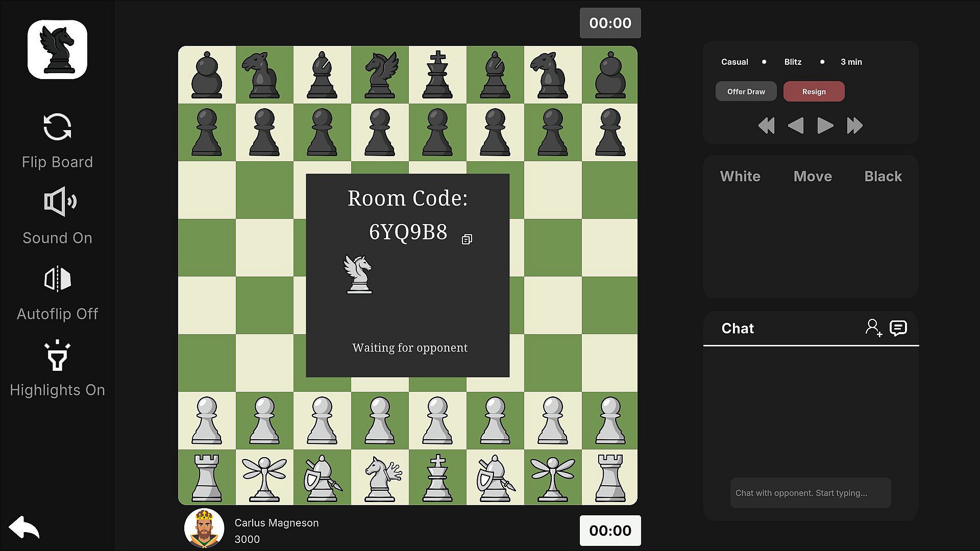Viewport: 980px width, 551px height.
Task: Toggle the Autoflip Off setting
Action: pyautogui.click(x=57, y=279)
